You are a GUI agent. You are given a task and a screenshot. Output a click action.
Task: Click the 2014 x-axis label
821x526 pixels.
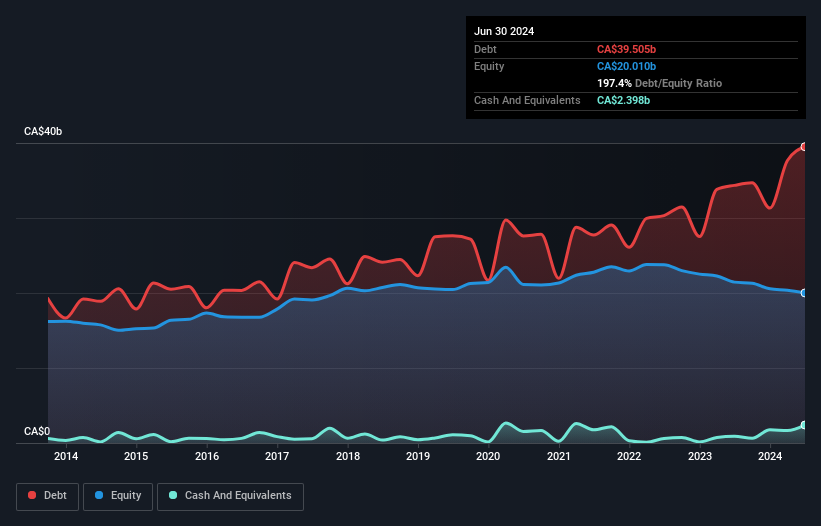tap(66, 456)
